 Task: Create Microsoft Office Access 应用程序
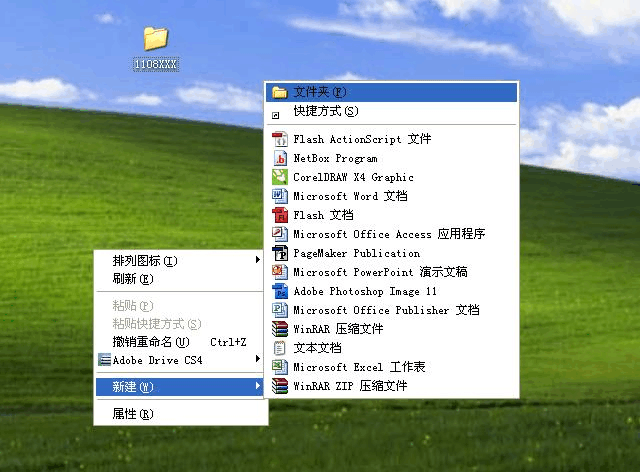(391, 234)
